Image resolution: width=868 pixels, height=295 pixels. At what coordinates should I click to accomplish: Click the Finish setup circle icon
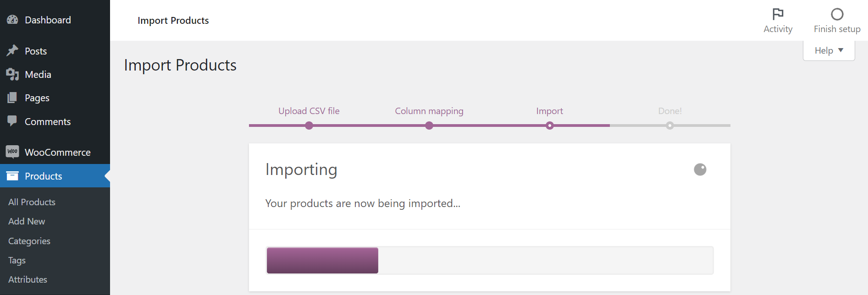[837, 15]
